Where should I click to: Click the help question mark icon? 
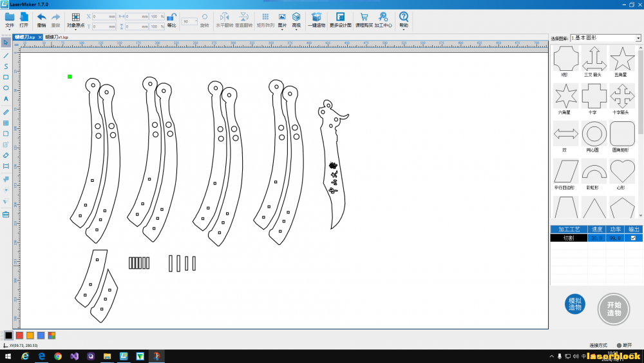404,17
